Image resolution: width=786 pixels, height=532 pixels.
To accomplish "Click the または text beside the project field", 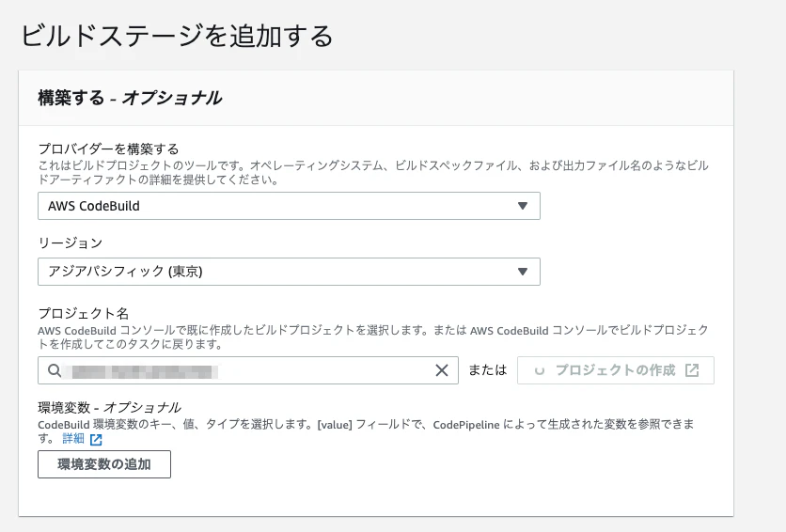I will (x=488, y=370).
